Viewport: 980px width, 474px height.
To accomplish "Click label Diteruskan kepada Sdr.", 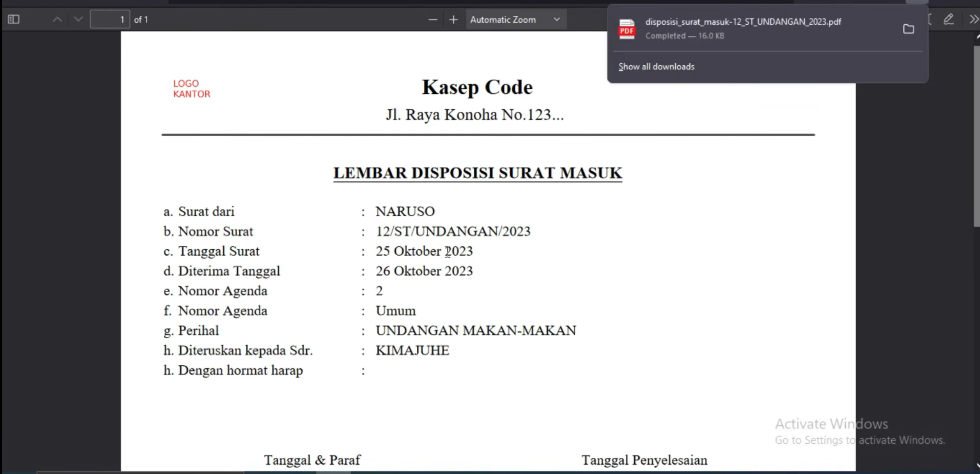I will 246,351.
